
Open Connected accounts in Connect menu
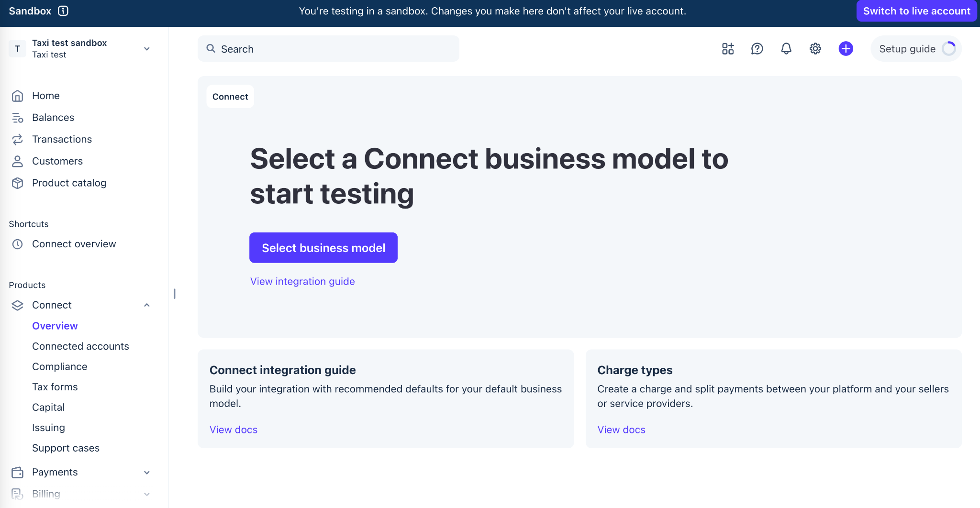[x=80, y=346]
